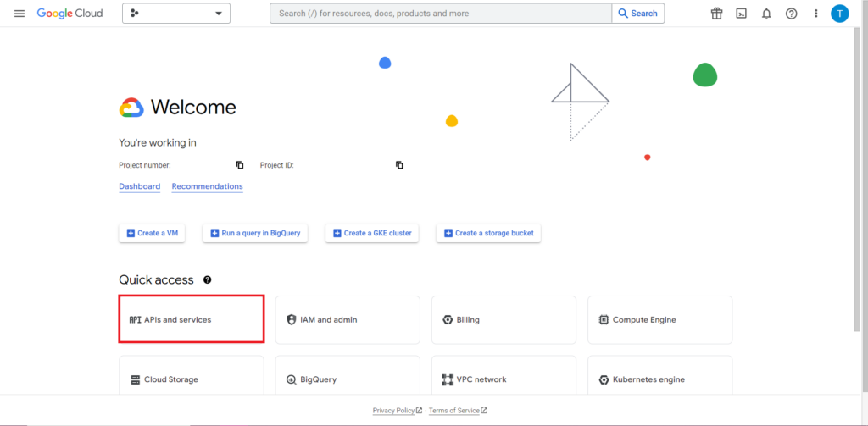The height and width of the screenshot is (426, 868).
Task: Click the search resources input field
Action: pos(441,14)
